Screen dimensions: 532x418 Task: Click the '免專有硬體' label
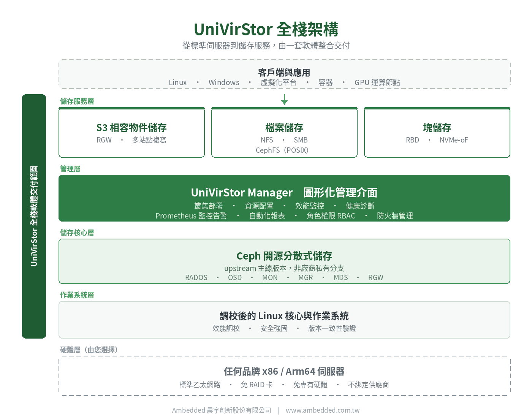click(x=310, y=385)
